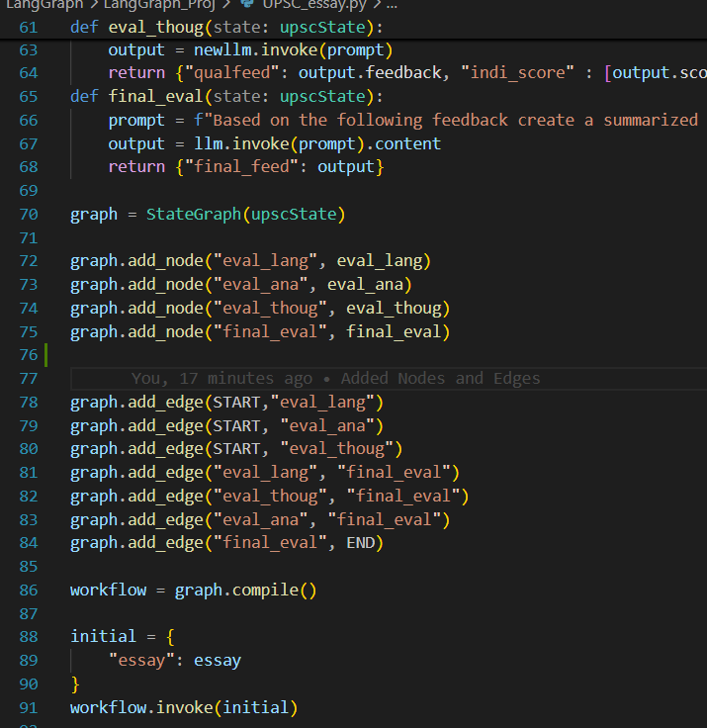Viewport: 707px width, 728px height.
Task: Click 'add_edge' on line 83
Action: coord(165,520)
